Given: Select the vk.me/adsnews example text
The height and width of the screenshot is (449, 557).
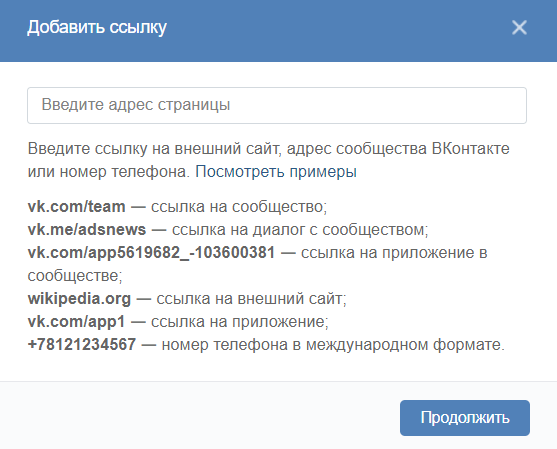Looking at the screenshot, I should click(87, 229).
